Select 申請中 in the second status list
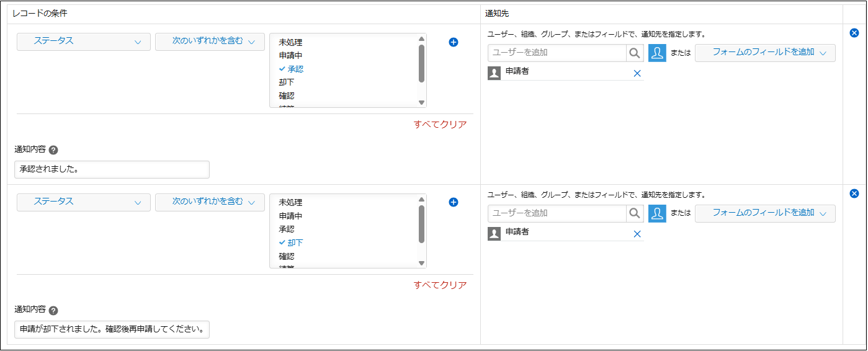This screenshot has height=351, width=868. coord(290,216)
